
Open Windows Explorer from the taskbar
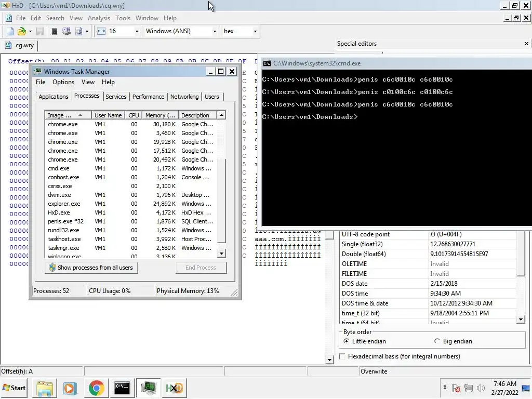click(x=45, y=388)
